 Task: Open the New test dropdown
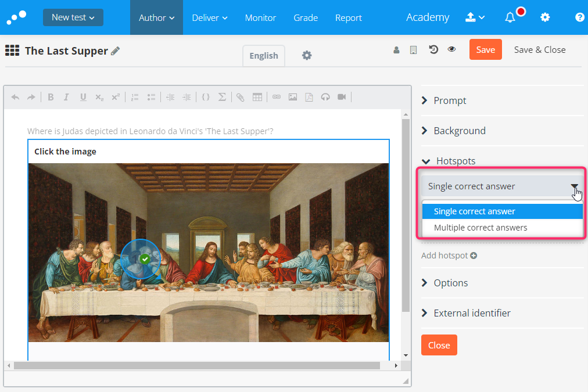(x=73, y=17)
